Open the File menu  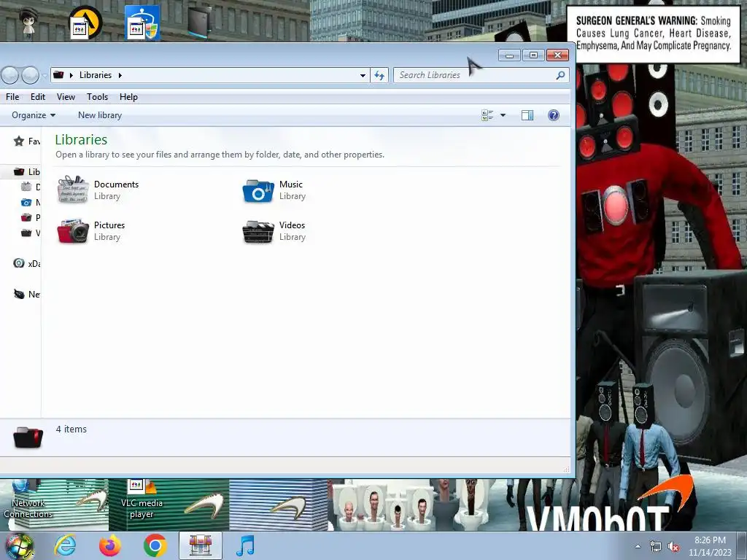tap(12, 97)
